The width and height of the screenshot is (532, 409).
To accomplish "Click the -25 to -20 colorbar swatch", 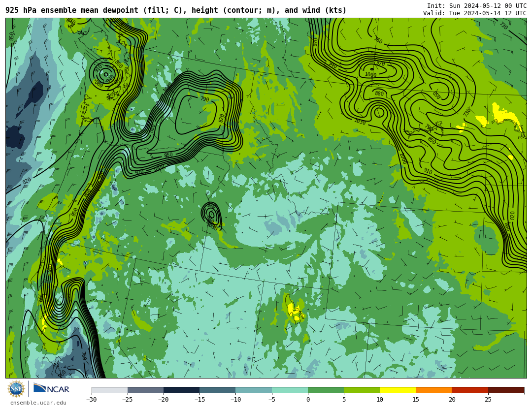I will tap(145, 390).
